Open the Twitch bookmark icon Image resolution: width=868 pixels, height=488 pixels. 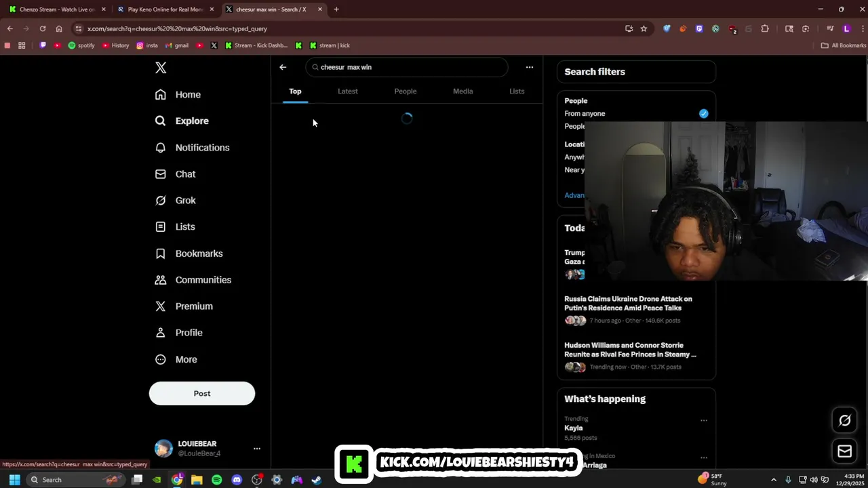click(x=43, y=45)
